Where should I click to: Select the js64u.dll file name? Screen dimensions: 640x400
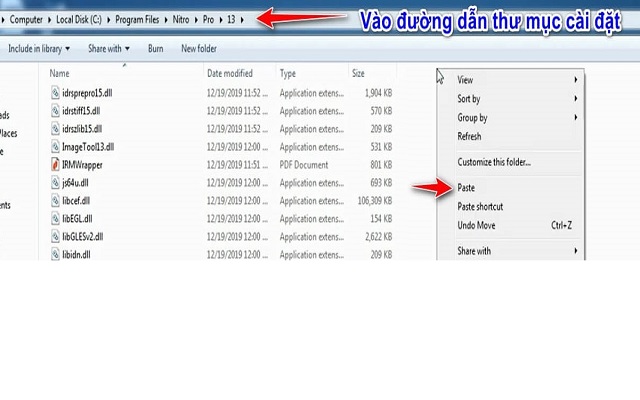click(x=75, y=182)
